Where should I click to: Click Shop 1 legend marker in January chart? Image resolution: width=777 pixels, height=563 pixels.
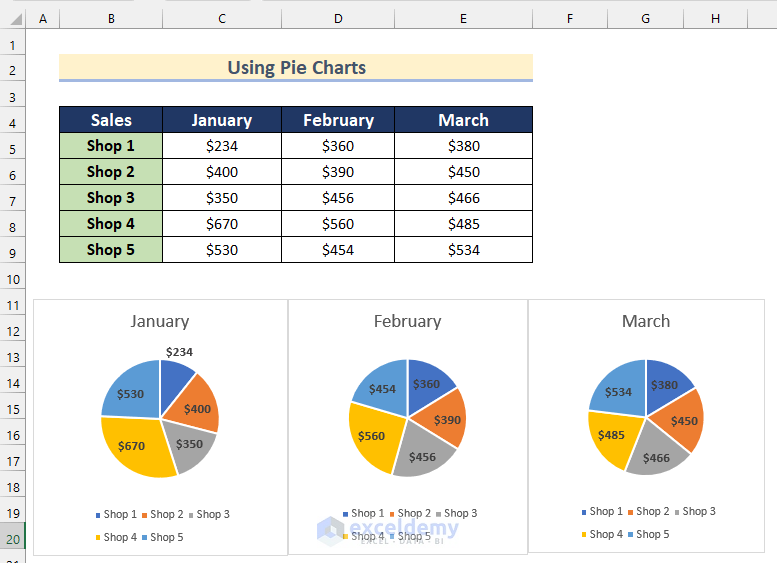pyautogui.click(x=98, y=515)
